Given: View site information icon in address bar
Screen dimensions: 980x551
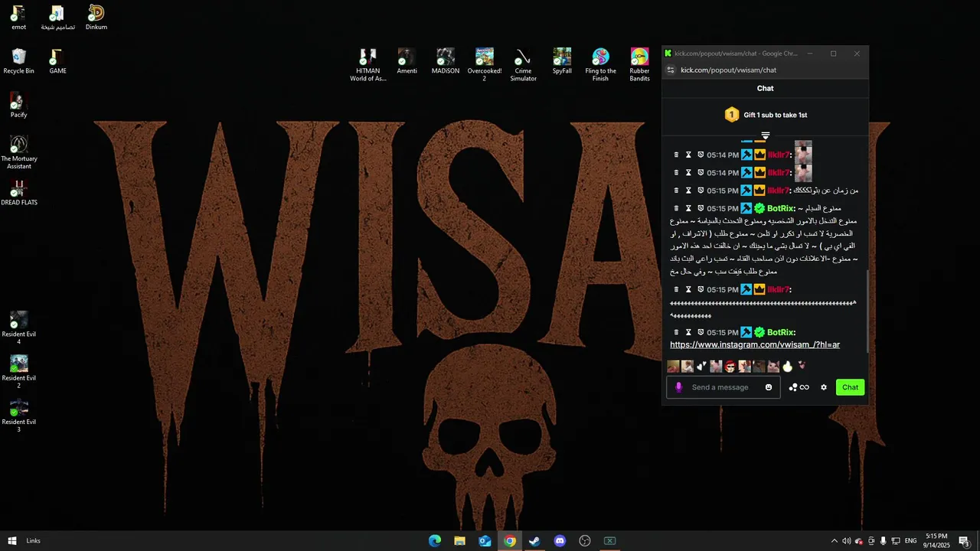Looking at the screenshot, I should pyautogui.click(x=671, y=70).
